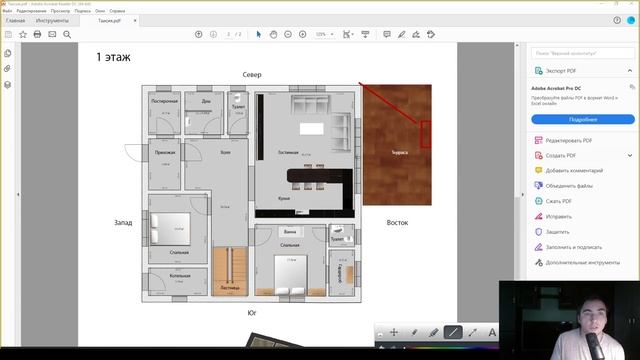Screen dimensions: 640x360
Task: Collapse the drawing overlay with small arrow
Action: [380, 334]
